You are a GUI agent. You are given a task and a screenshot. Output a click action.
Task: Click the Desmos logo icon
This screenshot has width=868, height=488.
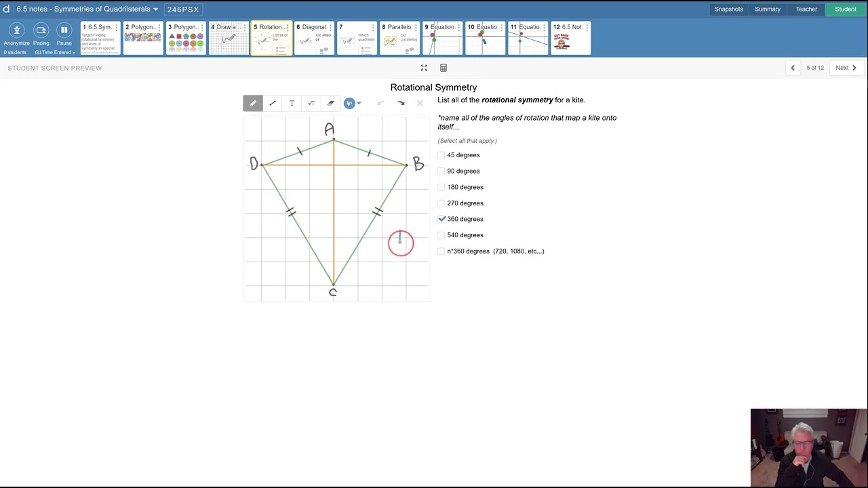click(x=6, y=9)
